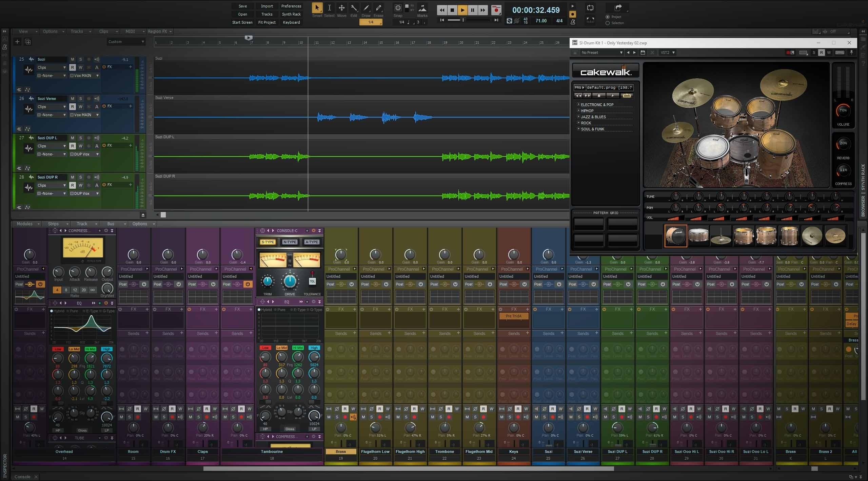
Task: Enable the N-TYPE console emulation
Action: (290, 242)
